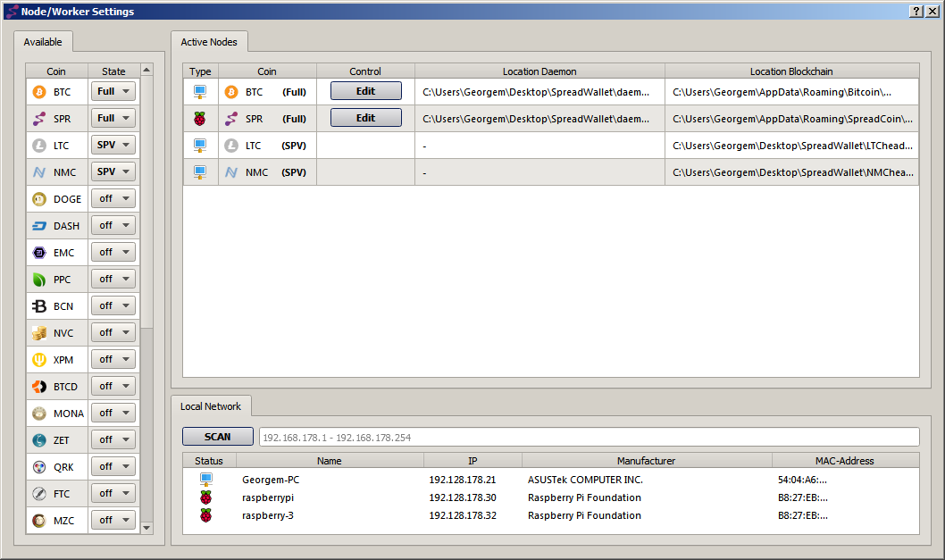
Task: Click the Bitcoin icon in Active Nodes BTC row
Action: pyautogui.click(x=231, y=92)
